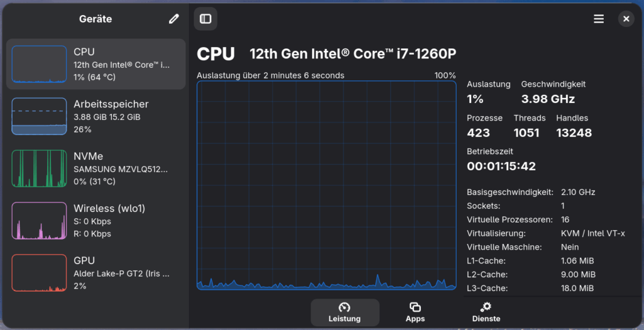Select the GPU Alder Lake-P entry
Viewport: 644px width, 330px height.
point(96,273)
